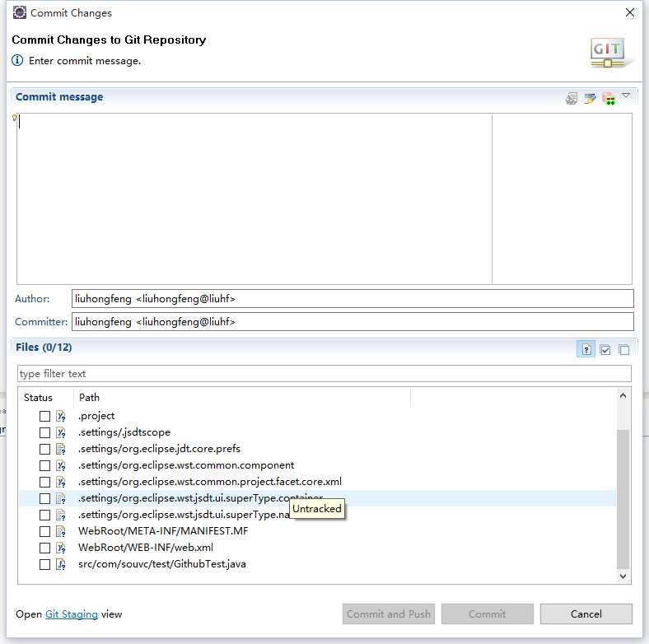Click the Cancel button
The height and width of the screenshot is (644, 649).
586,614
